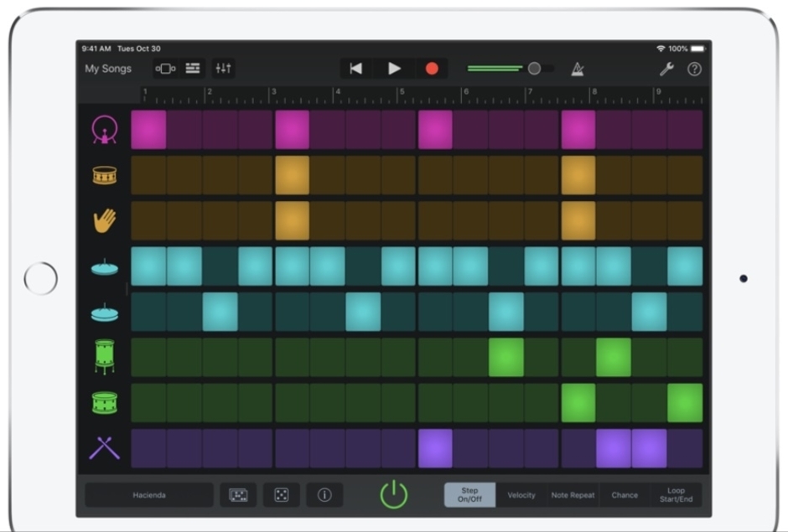Tap ruler at bar 8

pos(594,92)
